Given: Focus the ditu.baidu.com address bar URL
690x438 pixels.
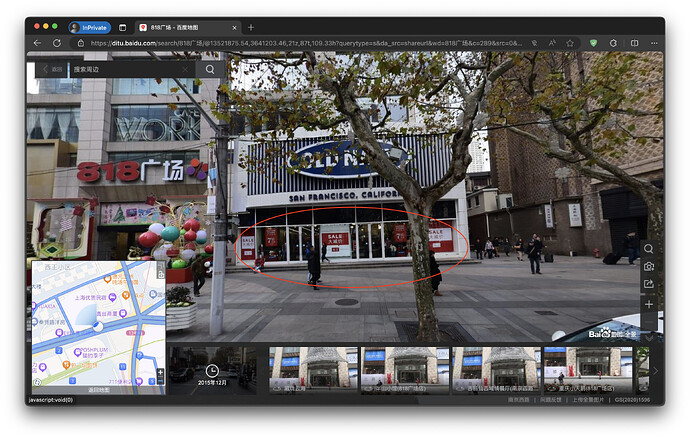Looking at the screenshot, I should 306,43.
